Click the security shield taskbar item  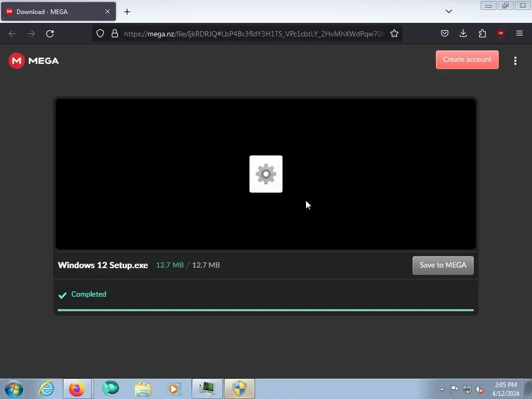click(239, 389)
